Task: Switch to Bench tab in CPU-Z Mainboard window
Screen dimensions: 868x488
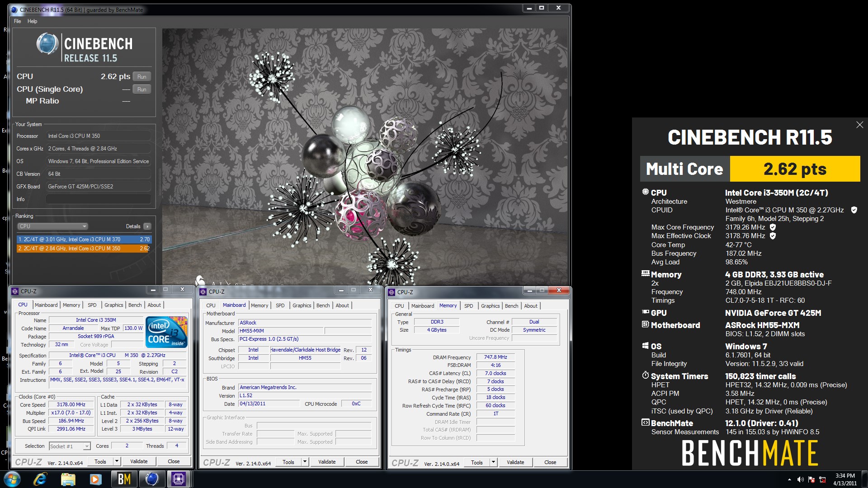Action: pyautogui.click(x=323, y=305)
